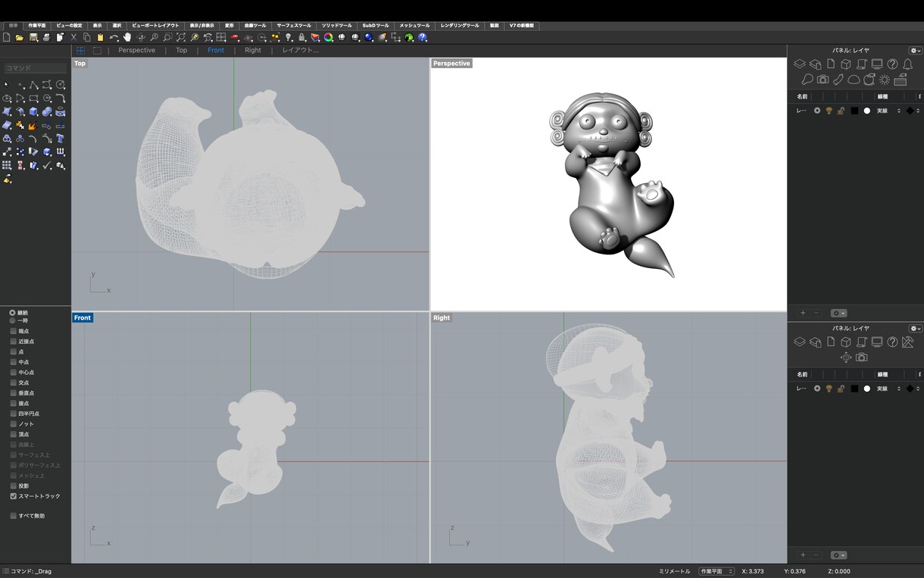Select the rectangular Array tool
This screenshot has width=924, height=578.
(x=6, y=164)
